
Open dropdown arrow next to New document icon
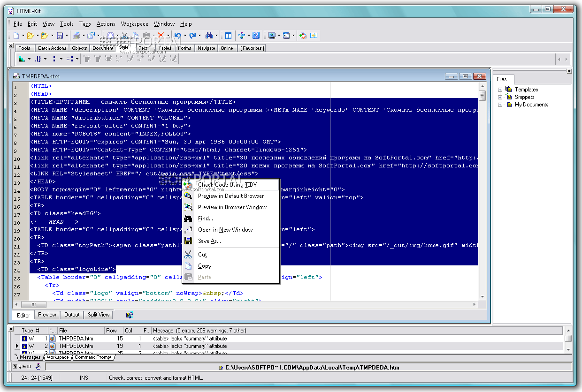pyautogui.click(x=23, y=36)
